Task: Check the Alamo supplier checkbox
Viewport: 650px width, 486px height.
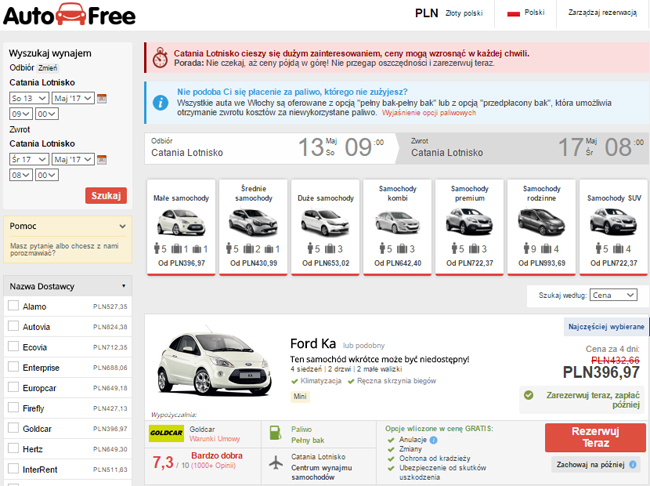Action: [x=13, y=306]
